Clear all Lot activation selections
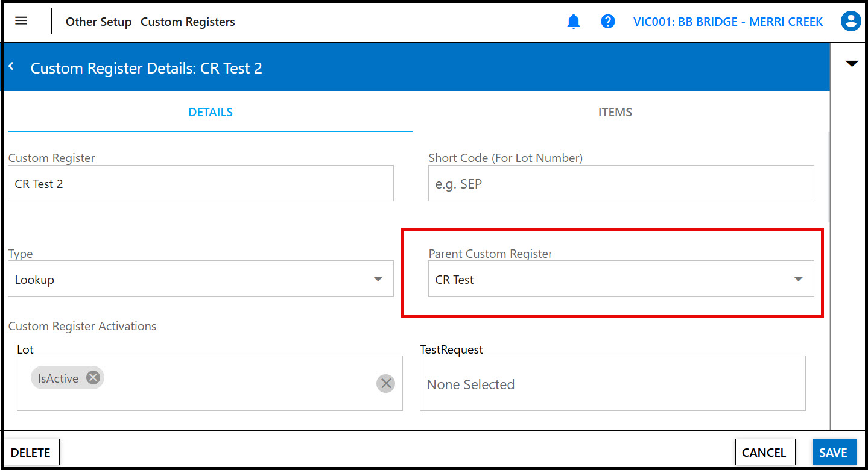The height and width of the screenshot is (470, 868). click(x=386, y=383)
